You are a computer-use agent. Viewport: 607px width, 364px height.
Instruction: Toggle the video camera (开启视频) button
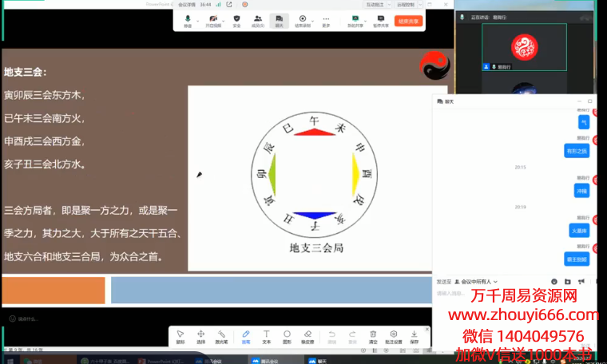[212, 20]
